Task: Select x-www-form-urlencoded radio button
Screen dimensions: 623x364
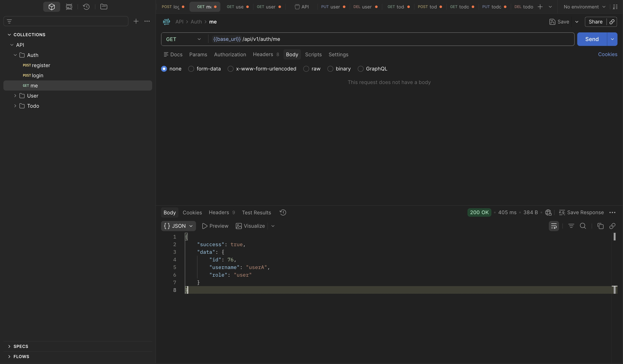Action: tap(230, 69)
